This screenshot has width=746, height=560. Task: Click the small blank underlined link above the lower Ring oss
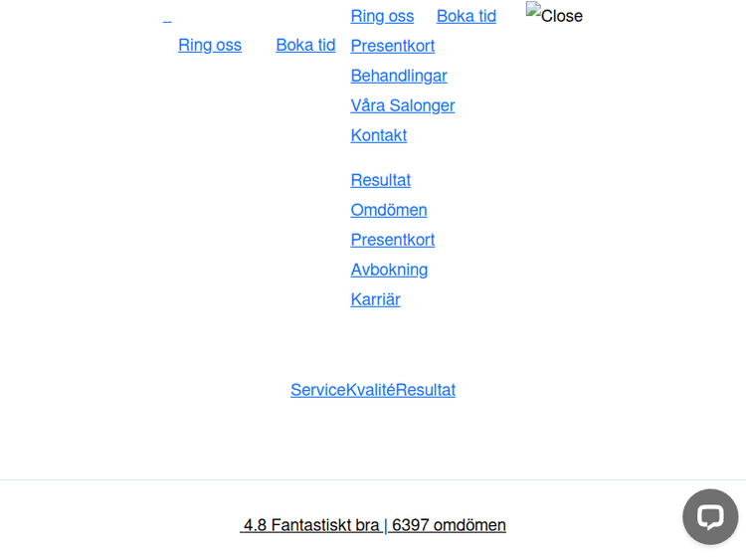tap(167, 17)
